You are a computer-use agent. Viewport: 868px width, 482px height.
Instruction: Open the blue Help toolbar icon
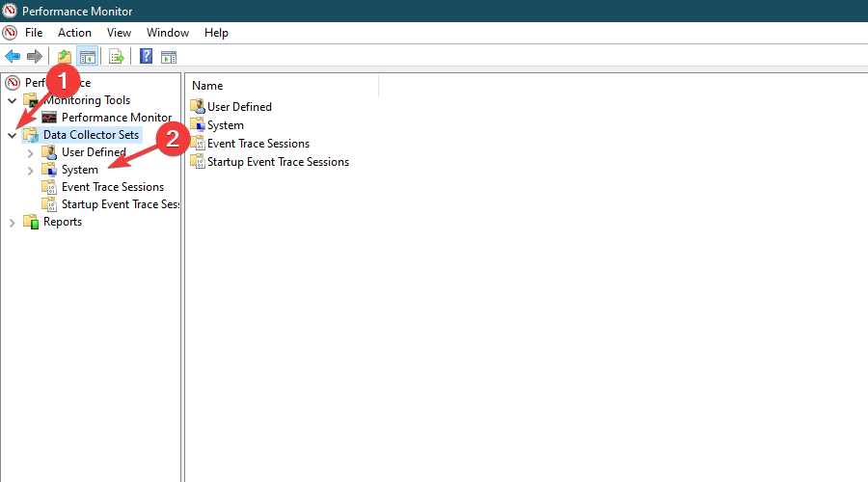(147, 56)
